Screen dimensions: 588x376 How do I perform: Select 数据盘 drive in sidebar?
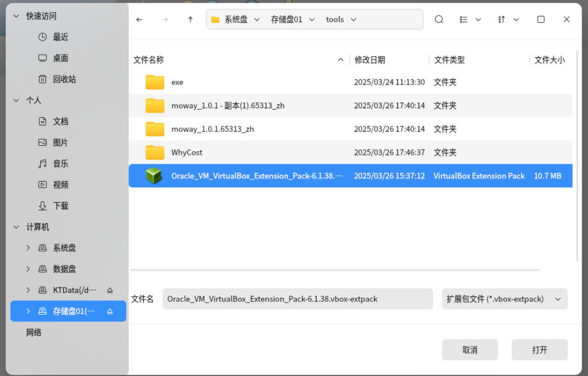click(x=64, y=269)
